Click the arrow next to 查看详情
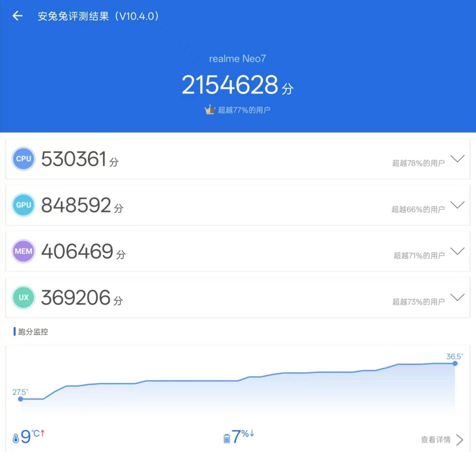 [x=459, y=440]
